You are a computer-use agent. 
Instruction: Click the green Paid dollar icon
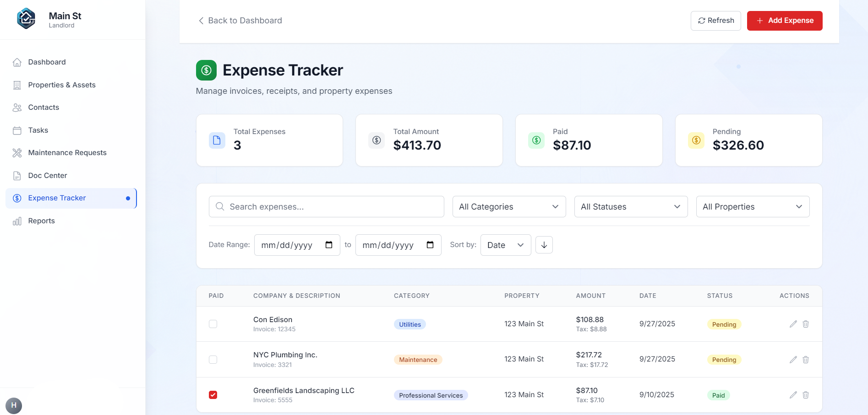536,140
